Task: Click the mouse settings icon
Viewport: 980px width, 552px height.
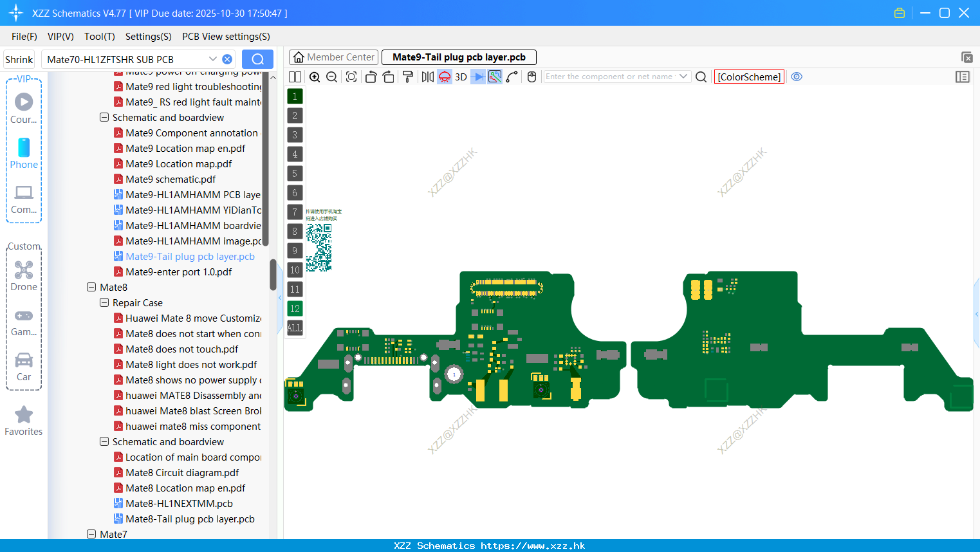Action: click(x=532, y=77)
